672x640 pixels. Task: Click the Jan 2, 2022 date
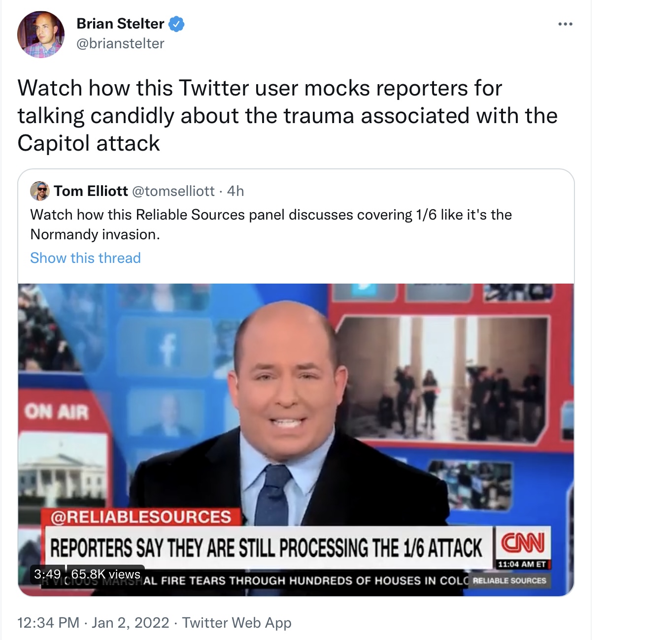point(131,623)
